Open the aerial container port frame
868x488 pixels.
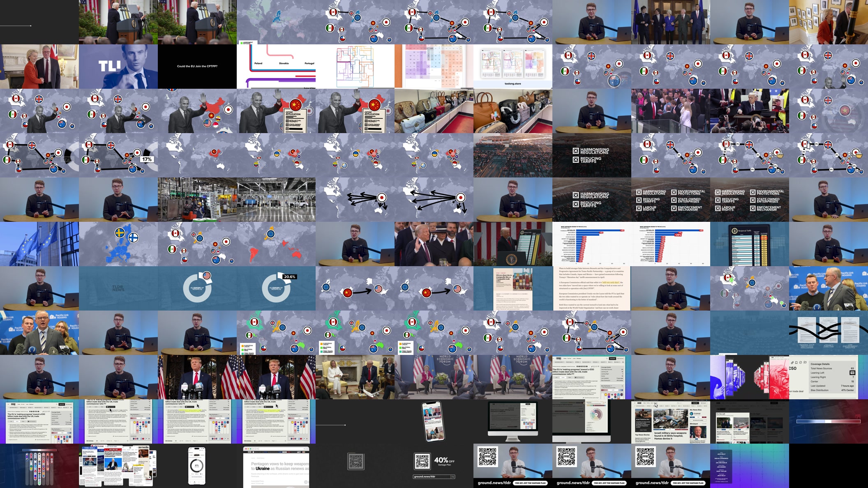[x=513, y=155]
